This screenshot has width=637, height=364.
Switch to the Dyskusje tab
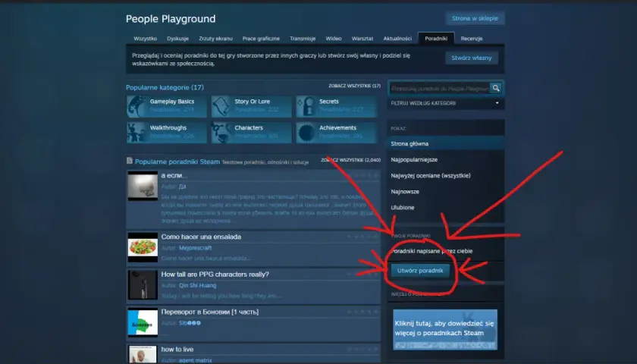coord(177,39)
